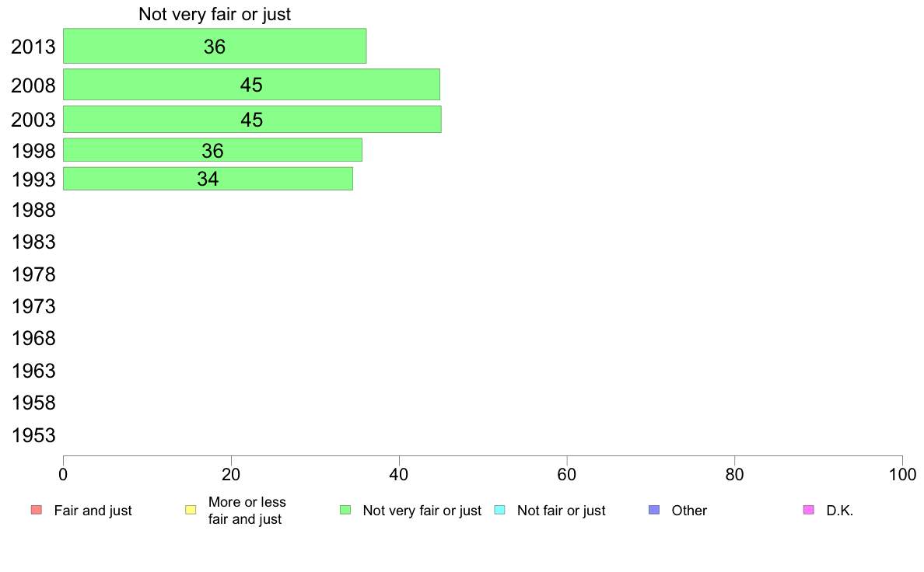Click the 1953 year axis label
The width and height of the screenshot is (924, 572).
click(x=33, y=435)
